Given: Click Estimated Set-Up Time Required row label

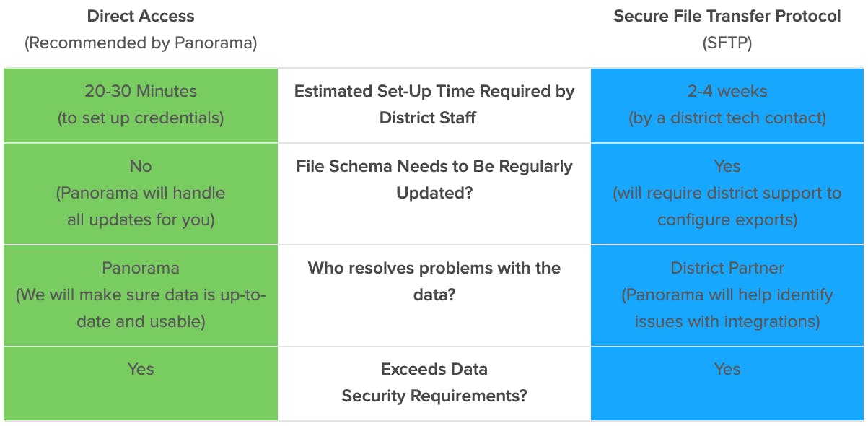Looking at the screenshot, I should click(434, 105).
